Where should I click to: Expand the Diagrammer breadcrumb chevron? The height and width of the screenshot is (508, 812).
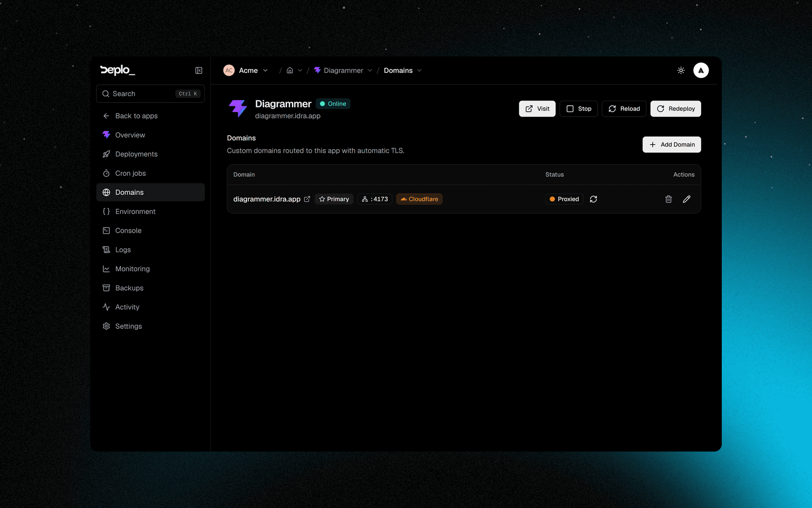[370, 71]
